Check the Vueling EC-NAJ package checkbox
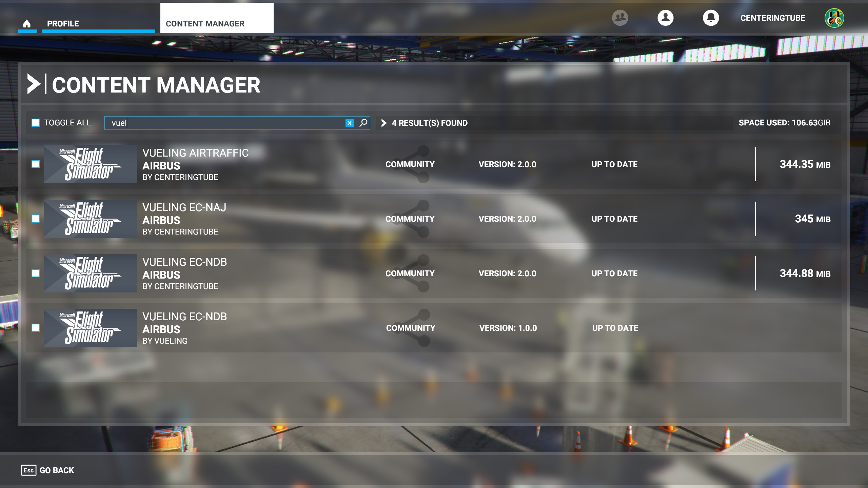 pyautogui.click(x=36, y=219)
